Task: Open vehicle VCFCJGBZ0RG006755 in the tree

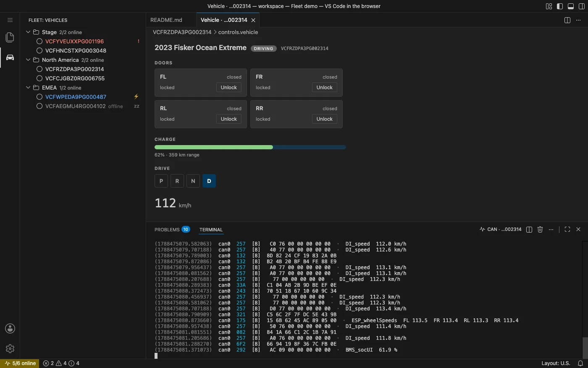Action: click(75, 78)
